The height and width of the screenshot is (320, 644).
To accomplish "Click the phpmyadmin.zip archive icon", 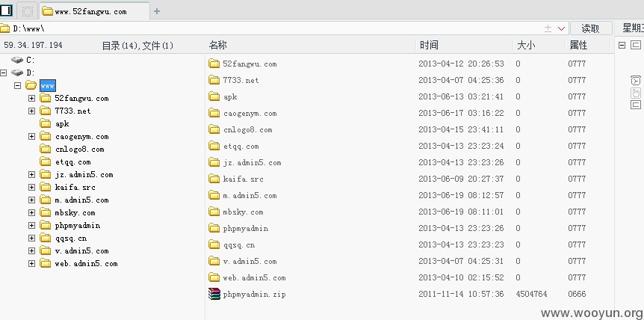I will coord(214,294).
